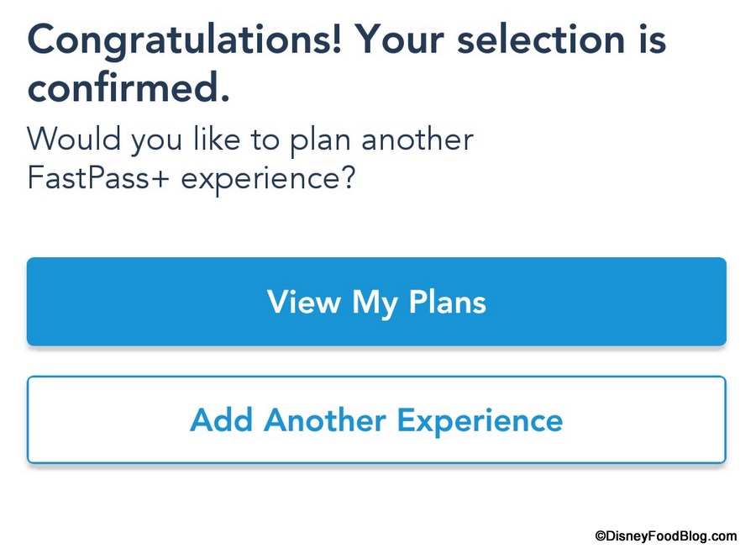Click the word "Plans" on the blue button

448,302
